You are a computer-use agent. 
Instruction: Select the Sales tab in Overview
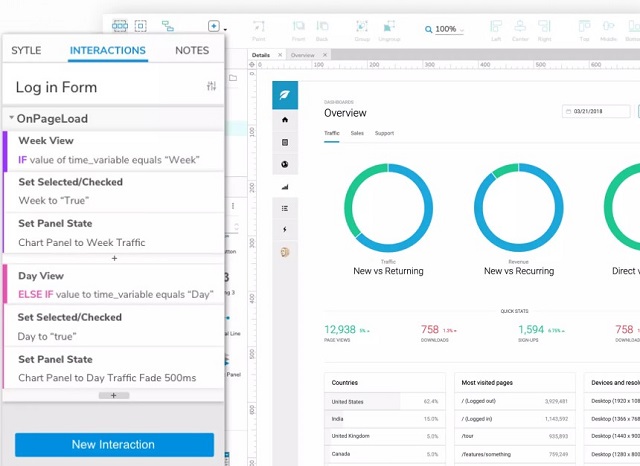(357, 133)
